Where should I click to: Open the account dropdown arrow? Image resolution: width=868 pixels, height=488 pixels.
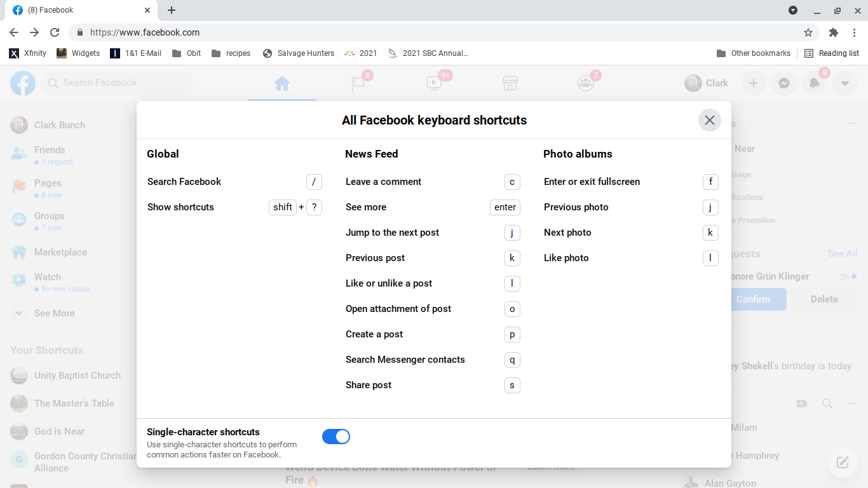[x=844, y=83]
